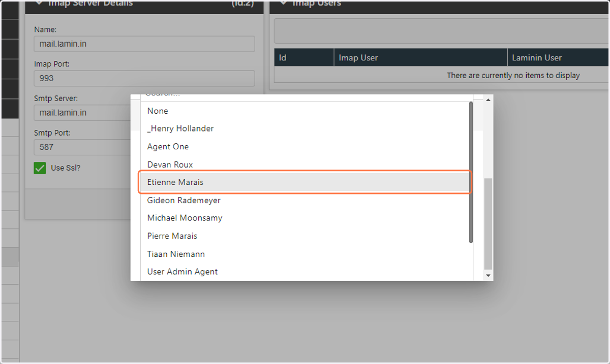Click the Name field mail.lamin.in
Screen dimensions: 610x364
(144, 44)
